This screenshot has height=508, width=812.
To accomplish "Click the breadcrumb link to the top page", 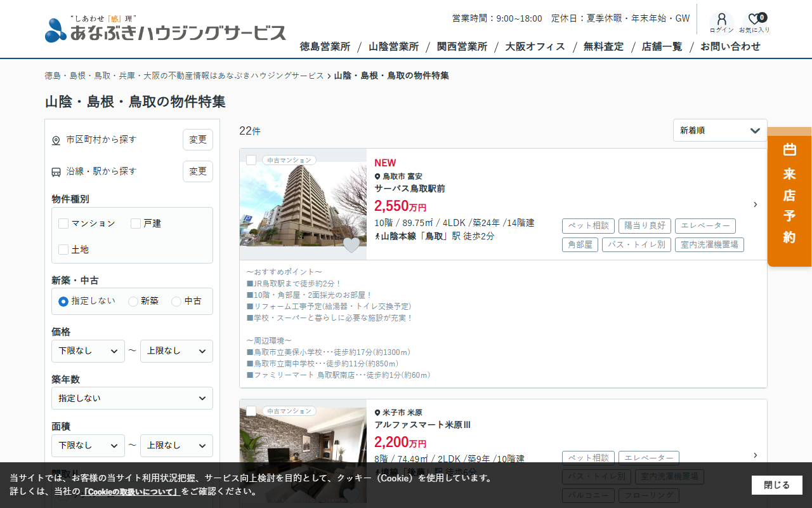I will [184, 76].
